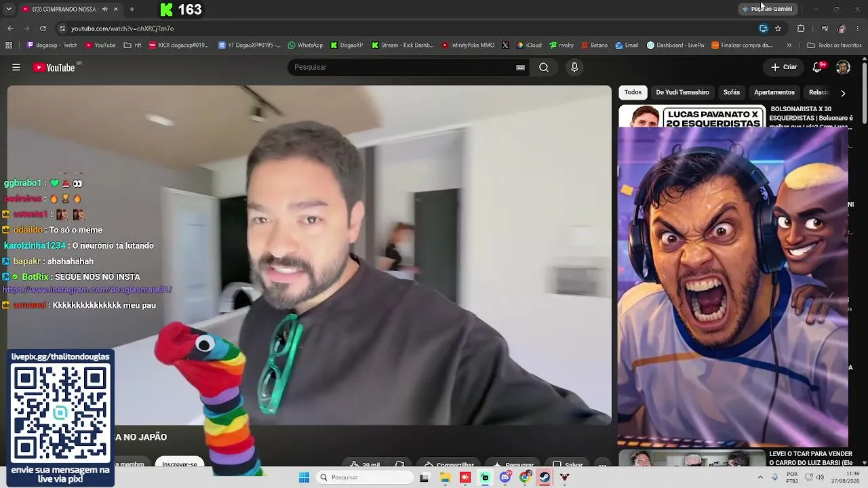The width and height of the screenshot is (868, 488).
Task: Open Google Chrome from the taskbar
Action: 525,477
